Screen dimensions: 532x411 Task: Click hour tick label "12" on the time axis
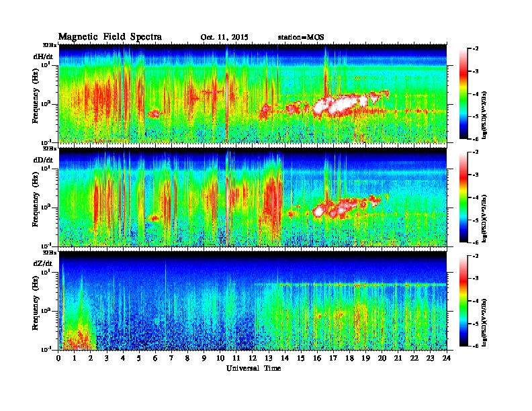coord(253,359)
